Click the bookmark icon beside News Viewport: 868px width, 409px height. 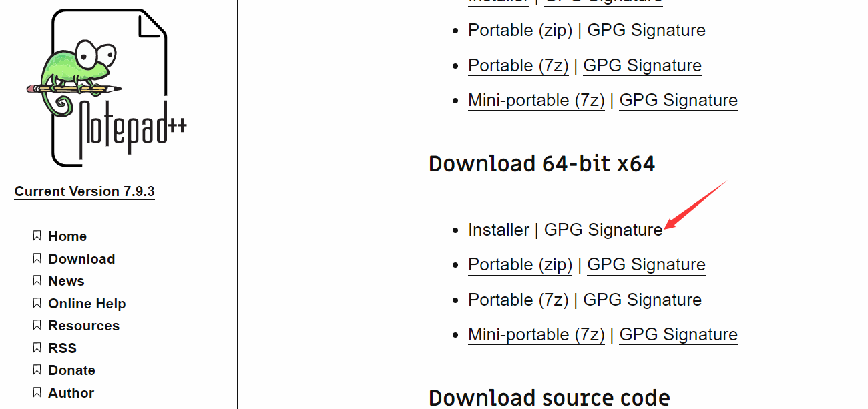(x=37, y=280)
